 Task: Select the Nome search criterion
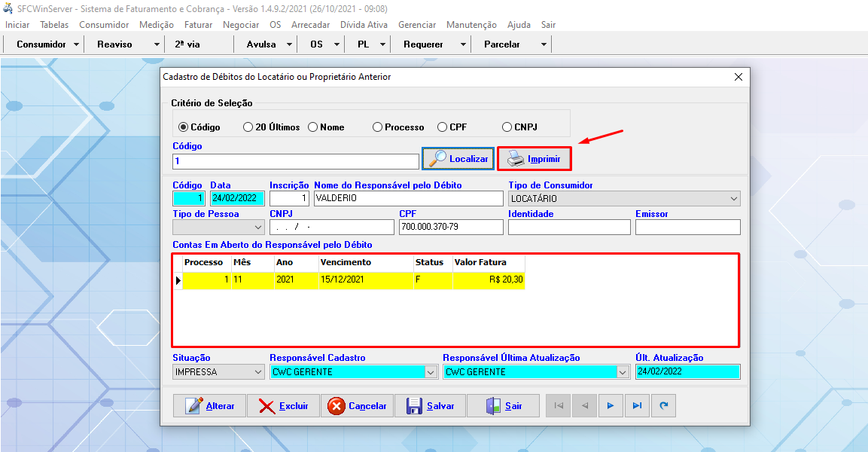[313, 127]
